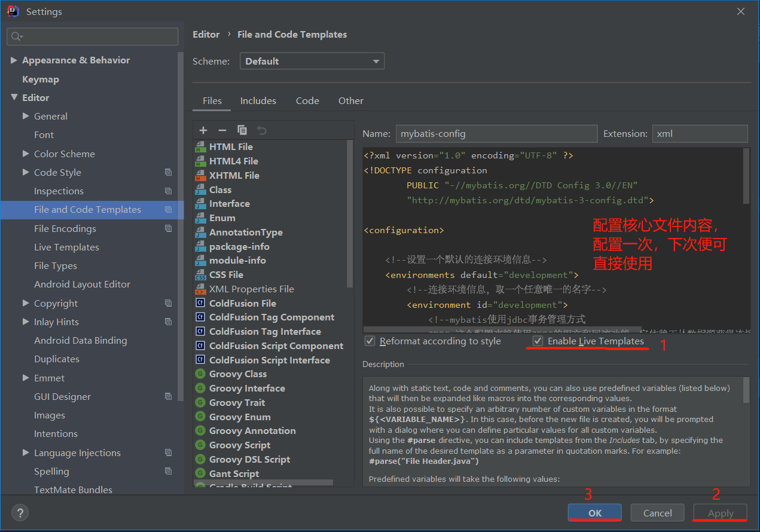760x532 pixels.
Task: Open Live Templates settings page
Action: point(66,247)
